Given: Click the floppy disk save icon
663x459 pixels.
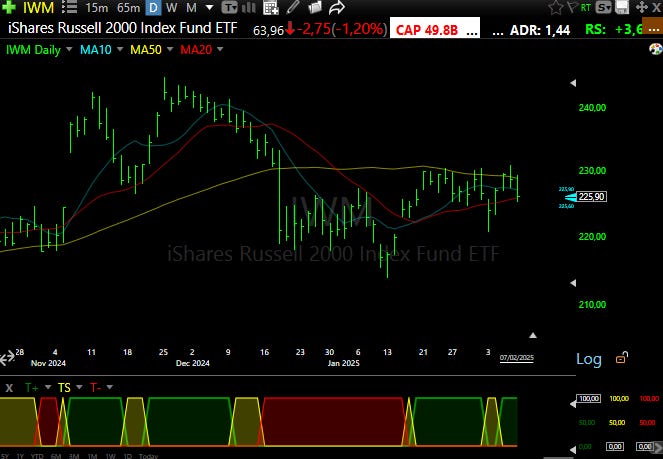Looking at the screenshot, I should point(622,7).
